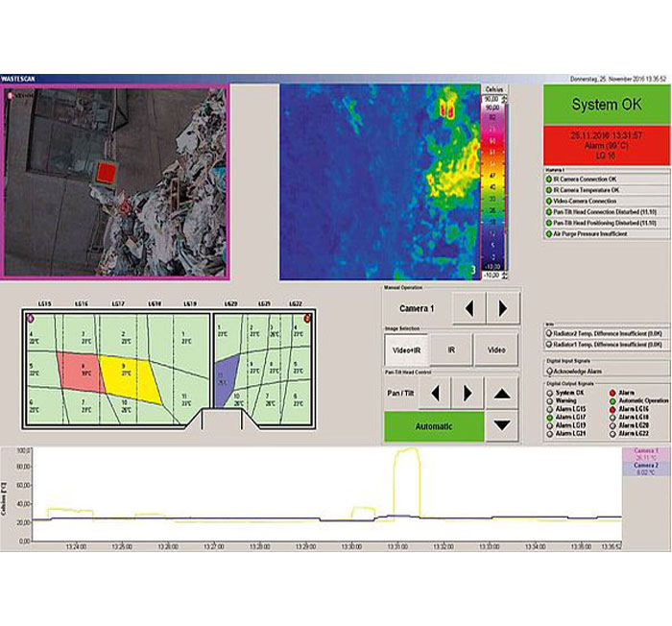Click the IR Camera Connection OK indicator
672x626 pixels.
(547, 180)
